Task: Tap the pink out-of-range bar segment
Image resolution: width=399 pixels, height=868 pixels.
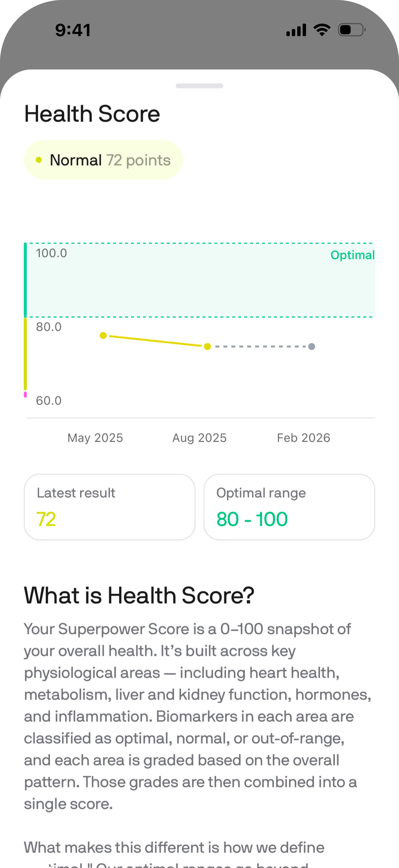Action: (25, 395)
